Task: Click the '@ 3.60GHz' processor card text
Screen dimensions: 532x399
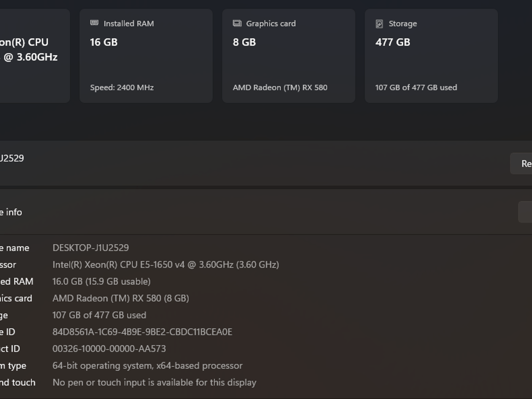Action: tap(31, 57)
